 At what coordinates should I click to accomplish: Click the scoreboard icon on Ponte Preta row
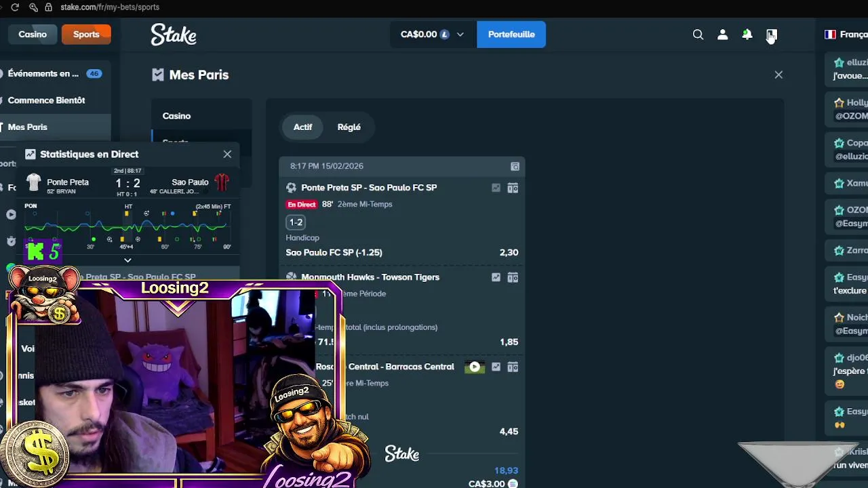point(513,188)
